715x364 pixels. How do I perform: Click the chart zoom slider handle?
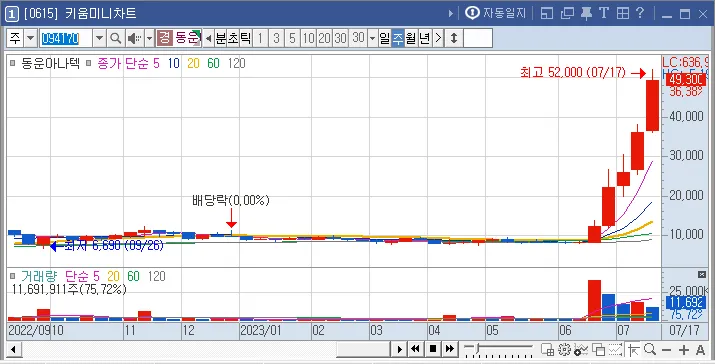pos(477,349)
